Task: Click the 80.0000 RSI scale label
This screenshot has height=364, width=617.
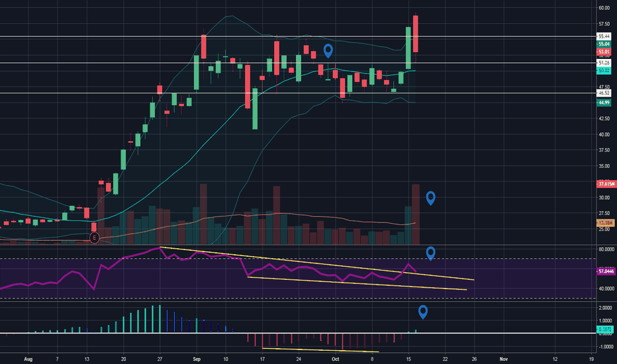Action: point(606,250)
